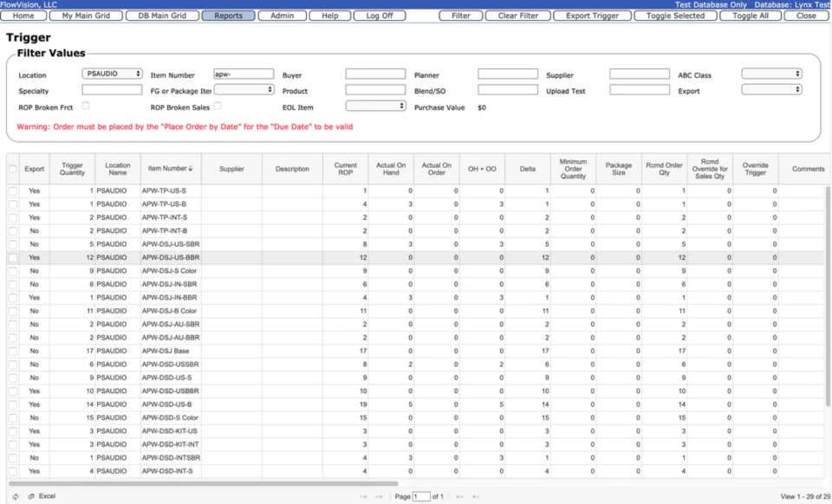Click the Blend/SO filter input field
The width and height of the screenshot is (832, 504).
508,89
